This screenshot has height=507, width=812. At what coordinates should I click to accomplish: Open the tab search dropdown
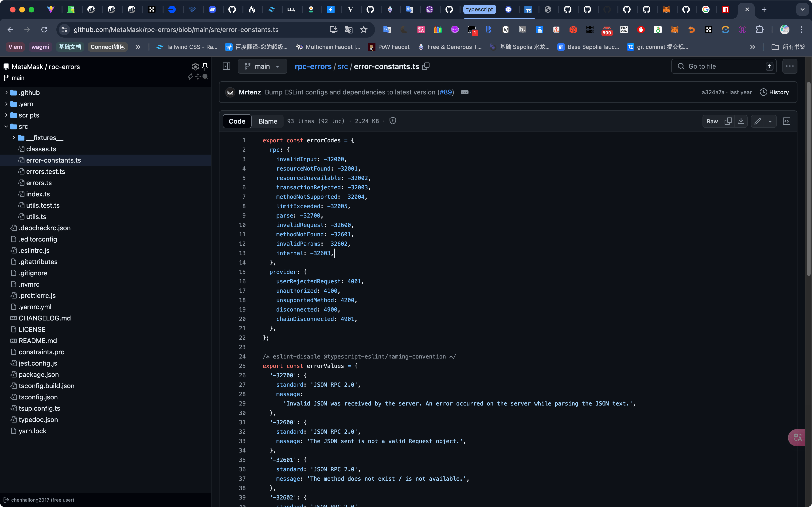[x=802, y=9]
